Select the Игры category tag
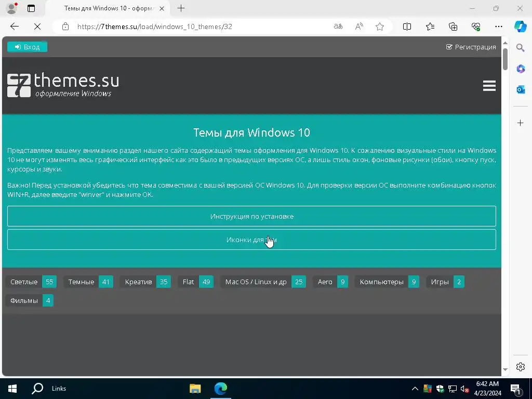532x399 pixels. pyautogui.click(x=445, y=282)
